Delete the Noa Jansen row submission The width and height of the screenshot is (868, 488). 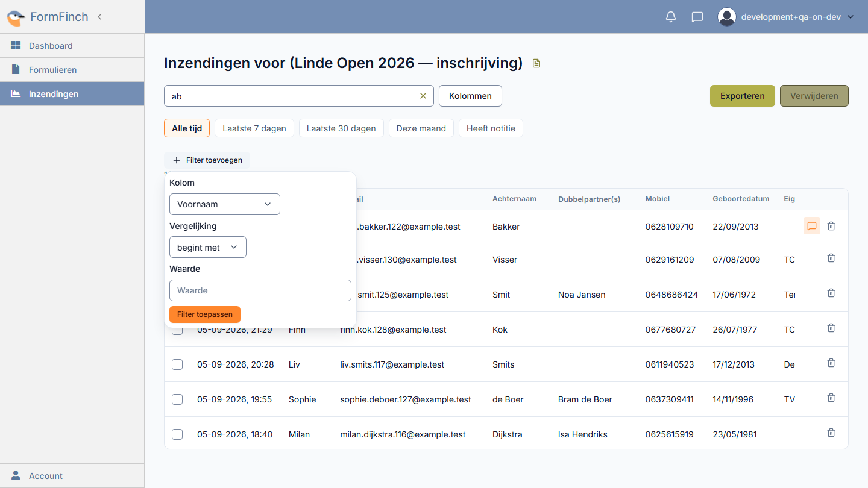pos(831,293)
